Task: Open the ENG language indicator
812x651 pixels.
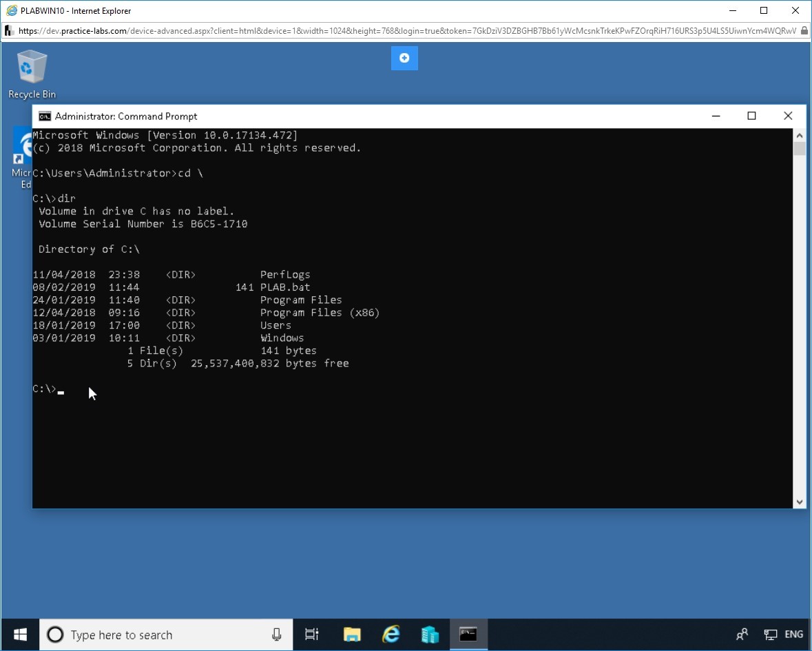Action: tap(793, 634)
